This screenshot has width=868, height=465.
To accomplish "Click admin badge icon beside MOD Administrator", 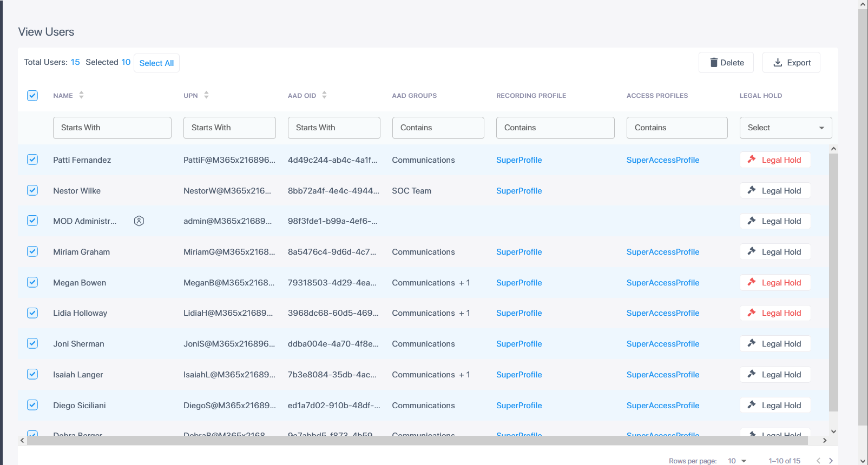I will 139,221.
